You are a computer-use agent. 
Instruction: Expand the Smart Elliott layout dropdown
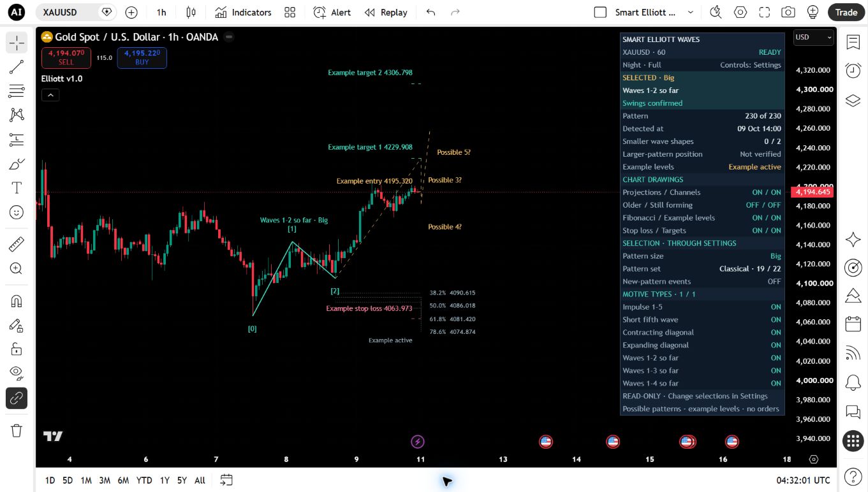691,12
